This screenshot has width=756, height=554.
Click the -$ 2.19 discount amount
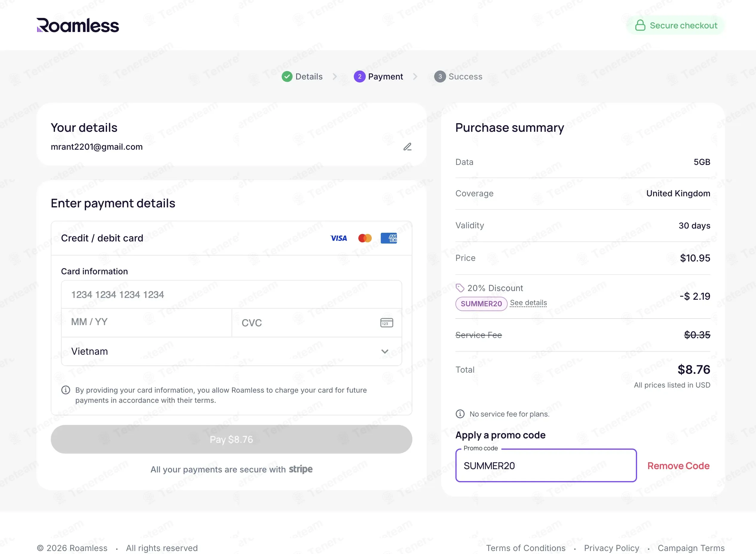coord(695,296)
